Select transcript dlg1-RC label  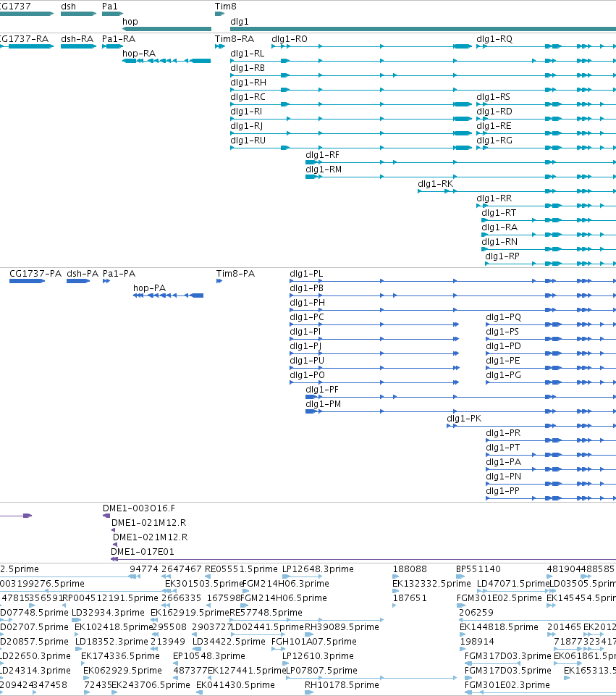coord(248,97)
